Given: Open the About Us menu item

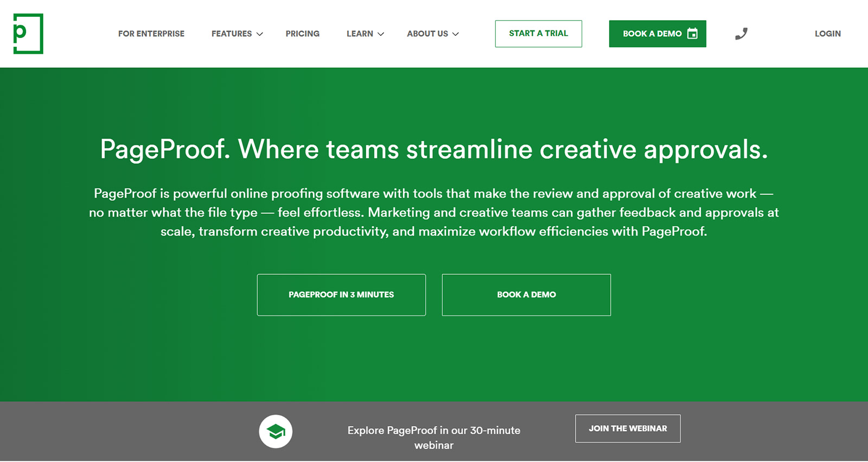Looking at the screenshot, I should [427, 34].
